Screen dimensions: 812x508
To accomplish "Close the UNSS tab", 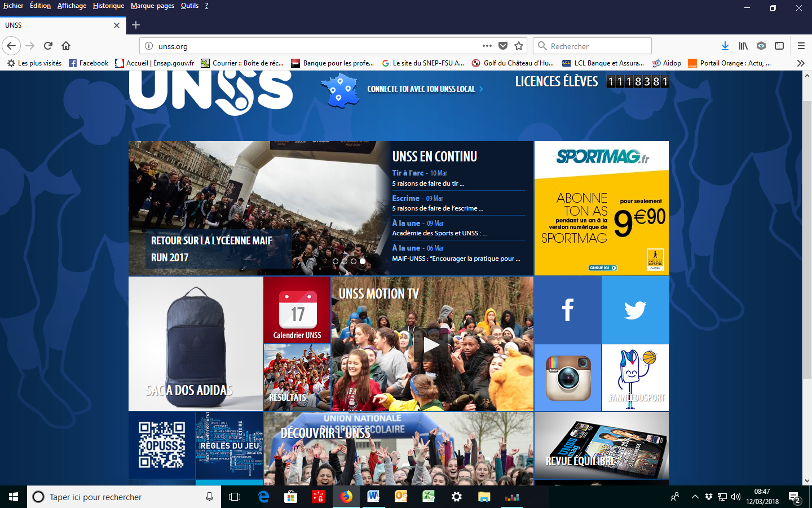I will [117, 25].
